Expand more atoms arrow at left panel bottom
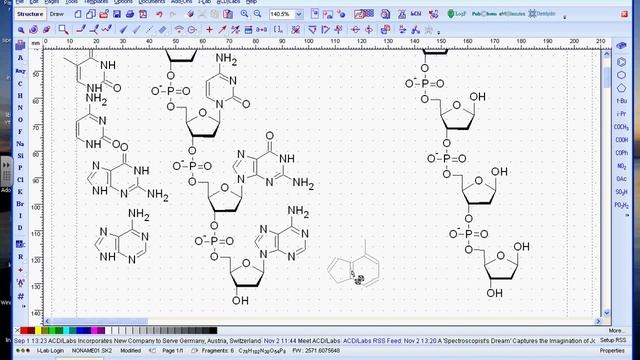Image resolution: width=640 pixels, height=360 pixels. click(x=23, y=306)
